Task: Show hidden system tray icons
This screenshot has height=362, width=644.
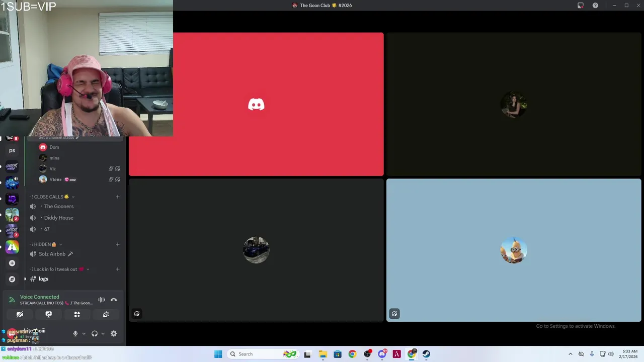Action: pyautogui.click(x=570, y=354)
